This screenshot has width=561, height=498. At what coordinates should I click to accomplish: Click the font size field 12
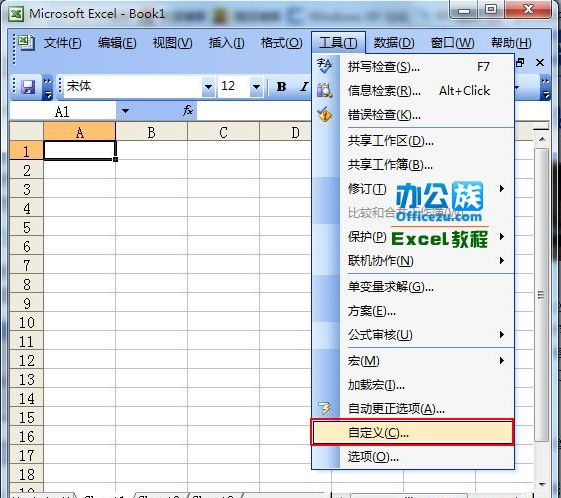tap(233, 87)
